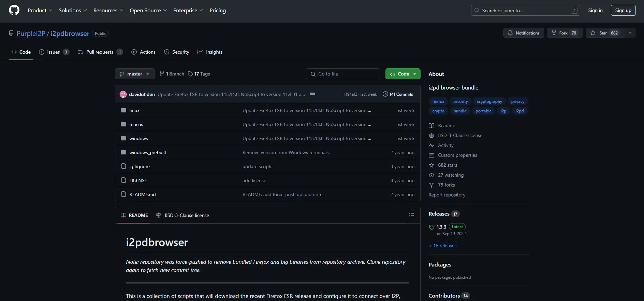Open the windows_prebuilt folder icon
This screenshot has width=644, height=301.
click(123, 152)
